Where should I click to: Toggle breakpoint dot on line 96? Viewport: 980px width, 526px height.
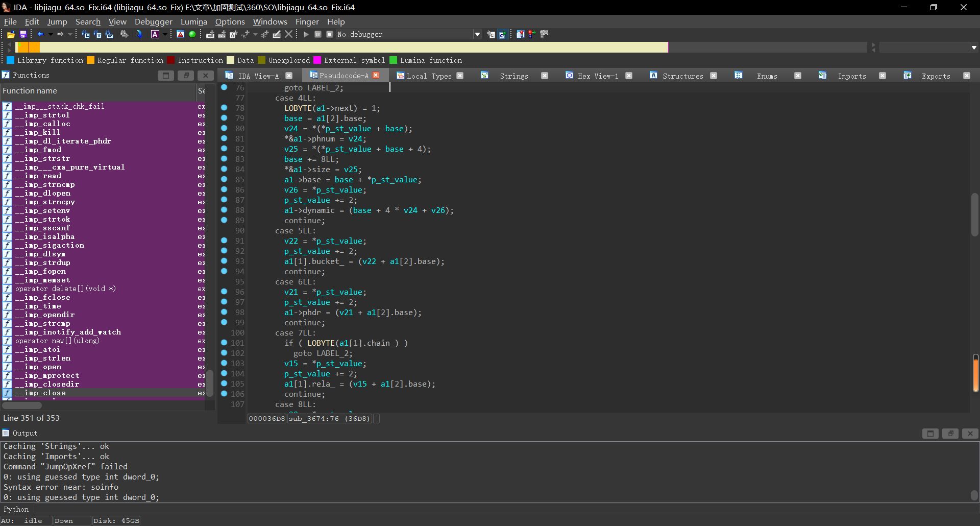[224, 292]
